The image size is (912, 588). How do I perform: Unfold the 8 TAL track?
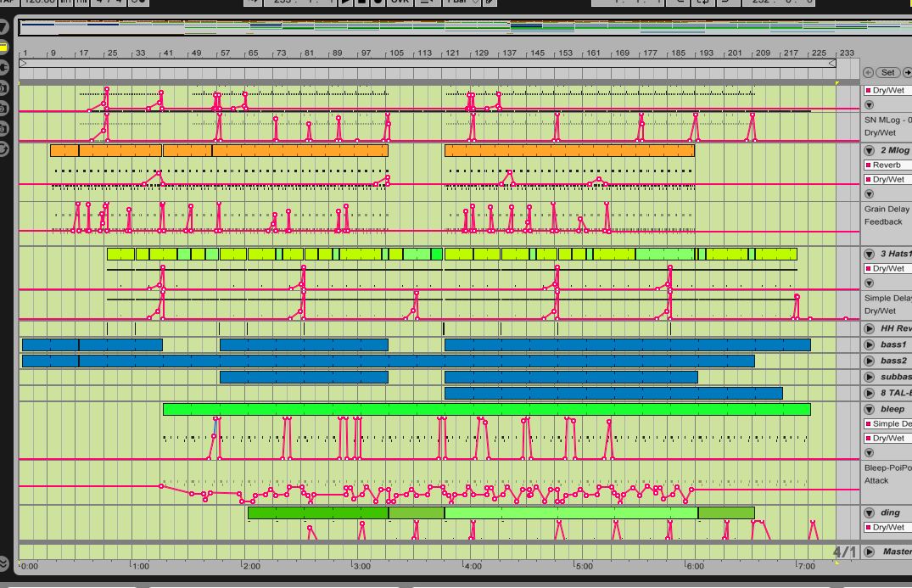(x=869, y=393)
